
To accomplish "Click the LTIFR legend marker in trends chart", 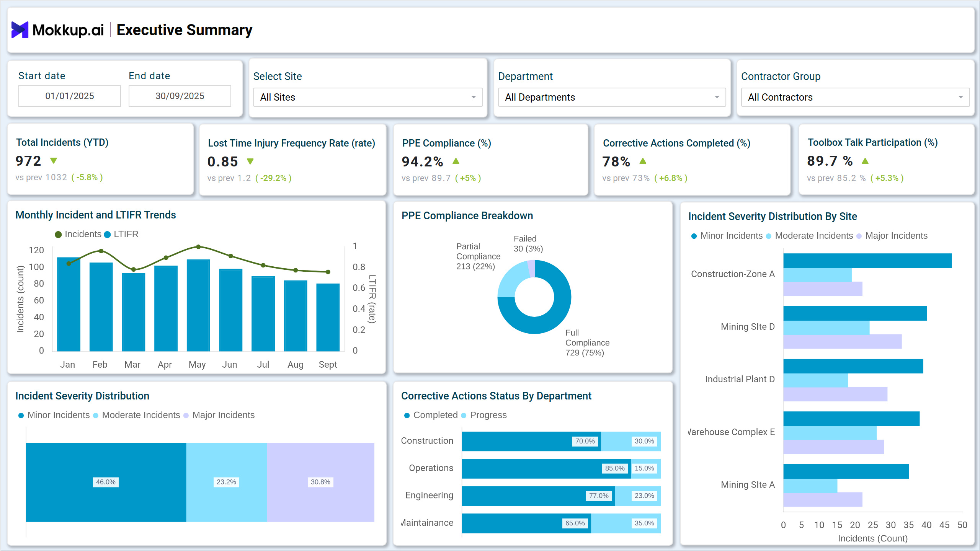I will [107, 235].
